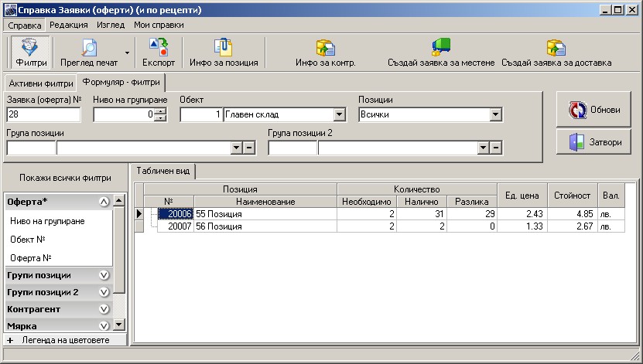
Task: Click the Група позиции code field
Action: coord(31,148)
